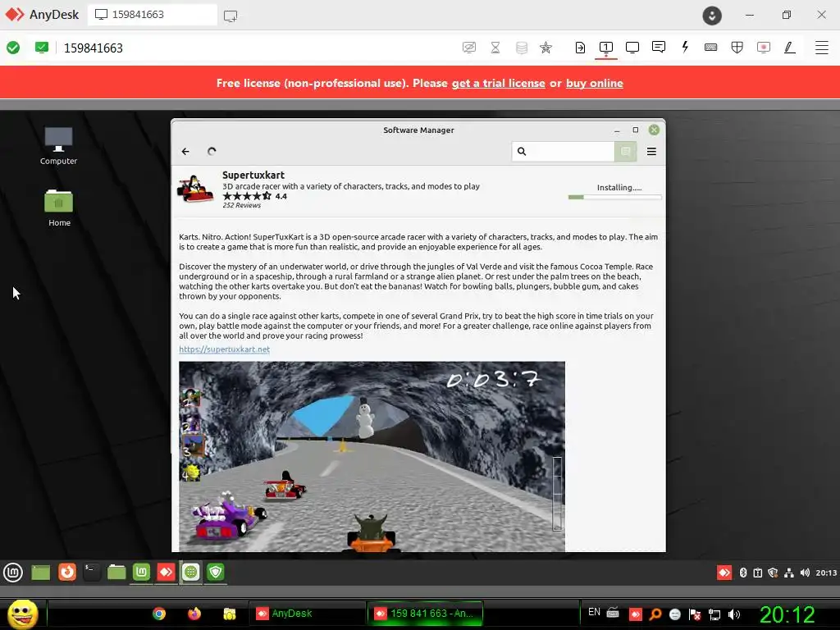Click the AnyDesk hourglass icon
The width and height of the screenshot is (840, 630).
[495, 47]
